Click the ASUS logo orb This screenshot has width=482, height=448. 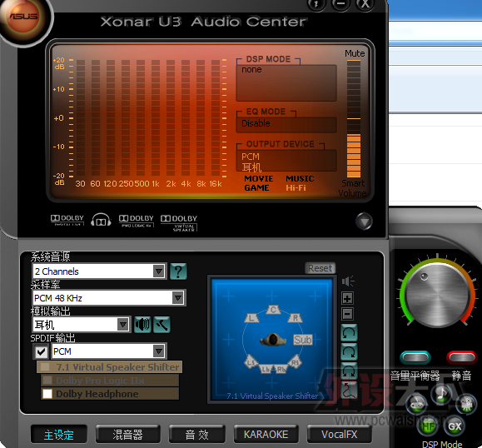[x=24, y=17]
